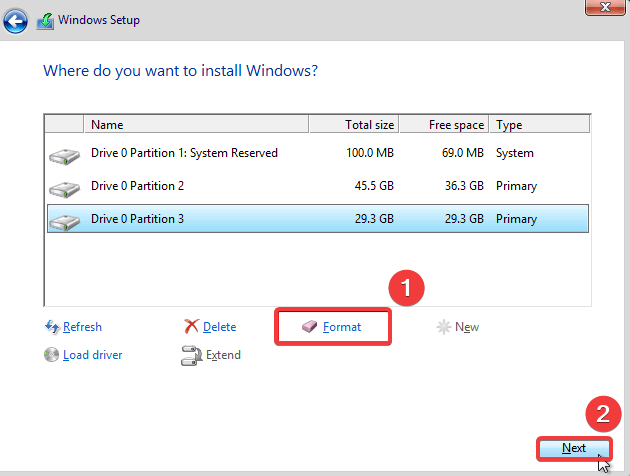Click the New partition star icon
This screenshot has width=630, height=476.
pos(444,327)
